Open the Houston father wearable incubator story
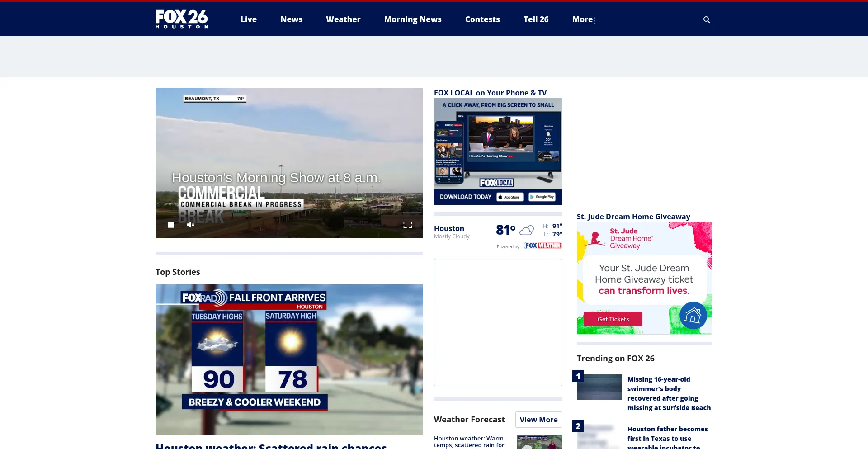This screenshot has height=449, width=868. (668, 438)
